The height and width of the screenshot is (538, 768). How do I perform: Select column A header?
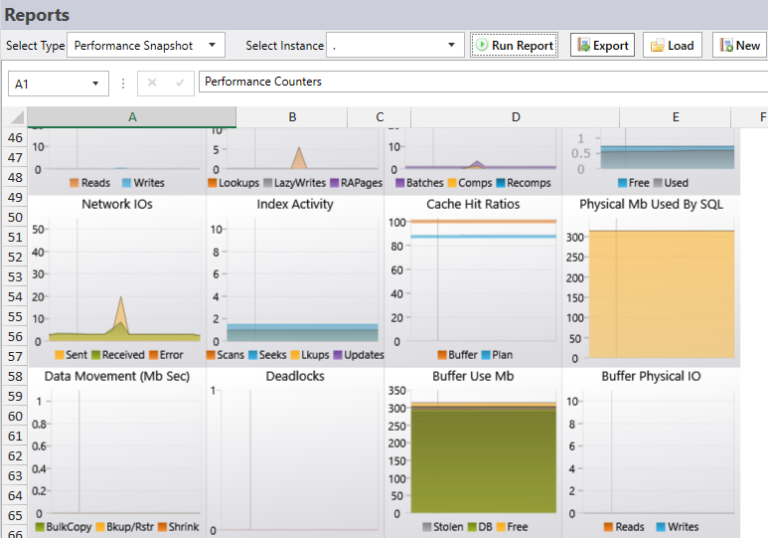pyautogui.click(x=131, y=117)
